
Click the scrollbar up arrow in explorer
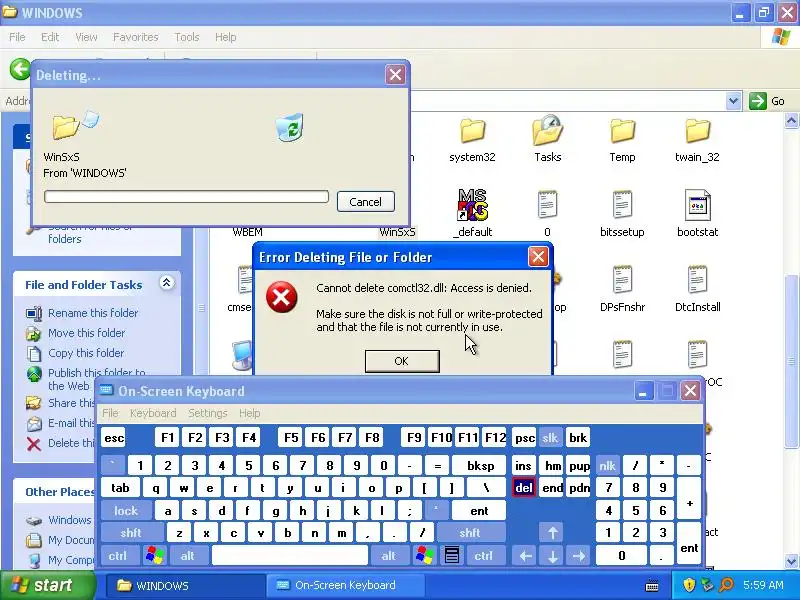coord(791,120)
